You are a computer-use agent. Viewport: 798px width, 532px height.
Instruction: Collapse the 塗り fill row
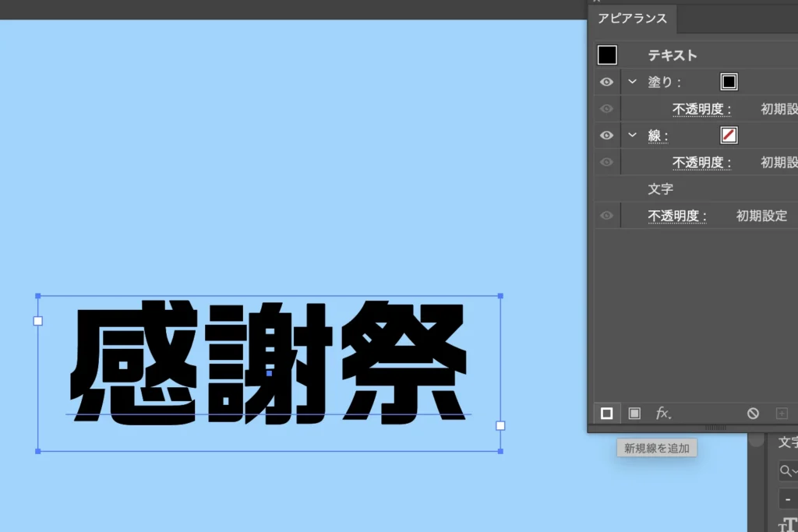click(x=633, y=82)
